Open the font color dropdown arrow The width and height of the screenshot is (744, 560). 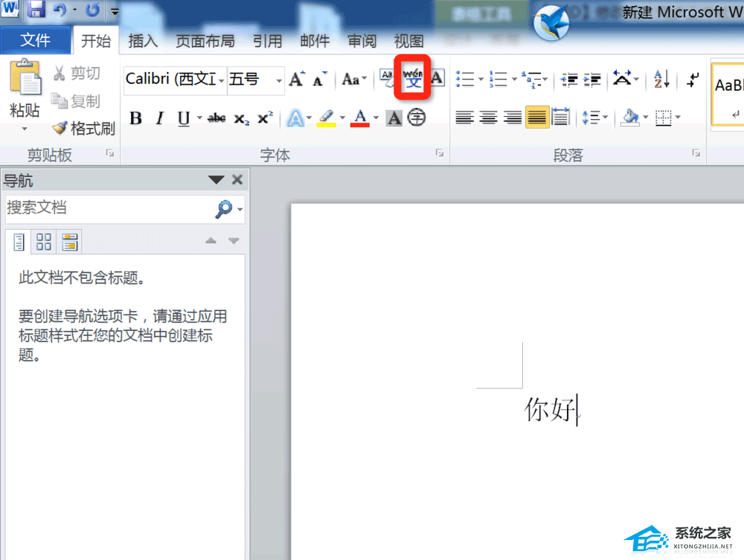pos(376,118)
